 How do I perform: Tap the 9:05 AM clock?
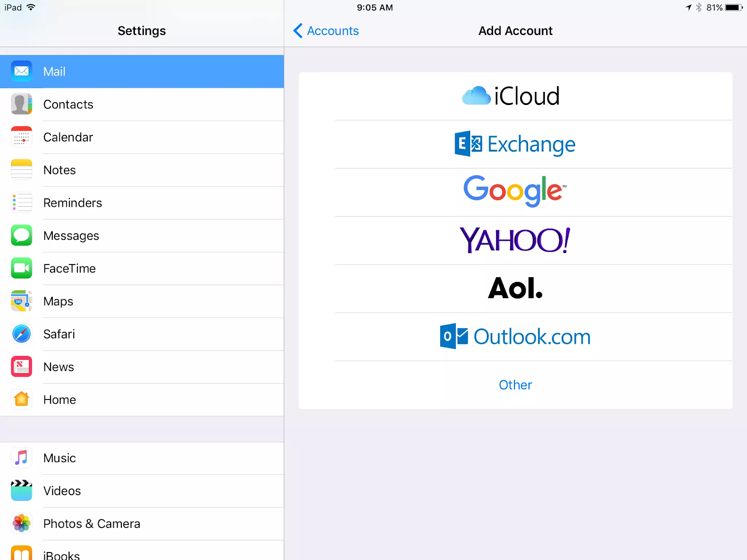tap(375, 7)
